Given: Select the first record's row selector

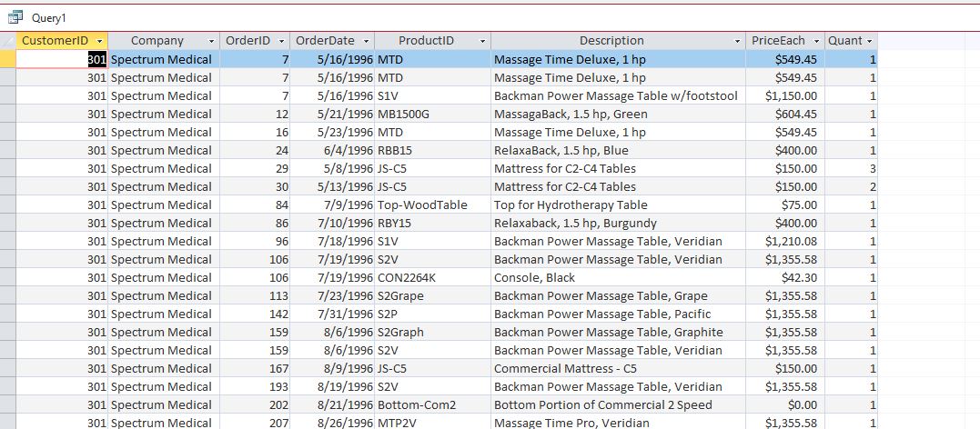Looking at the screenshot, I should pyautogui.click(x=8, y=59).
